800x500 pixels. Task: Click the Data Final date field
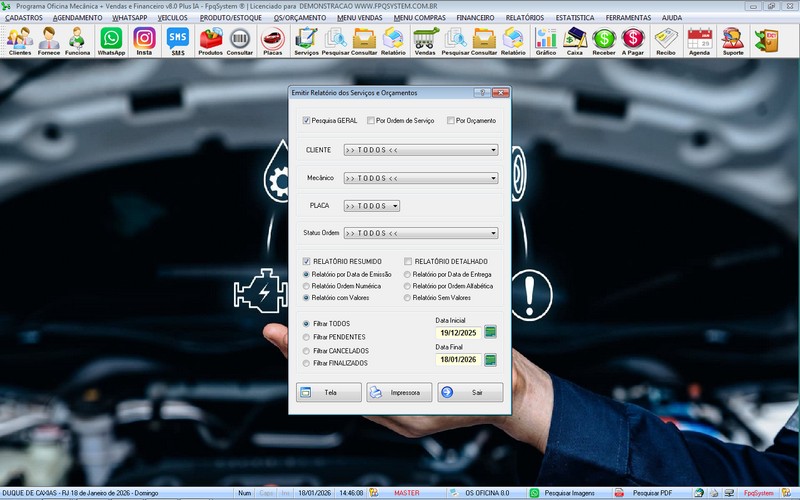click(x=458, y=360)
